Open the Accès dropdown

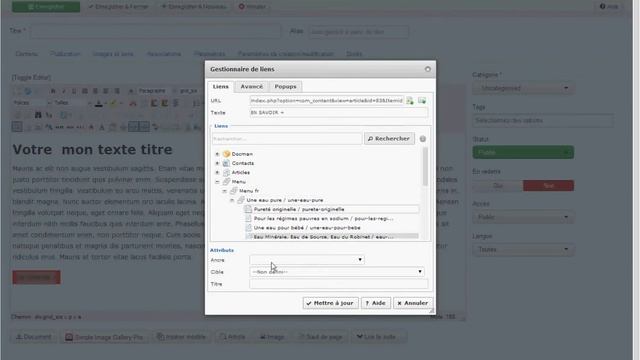coord(523,217)
